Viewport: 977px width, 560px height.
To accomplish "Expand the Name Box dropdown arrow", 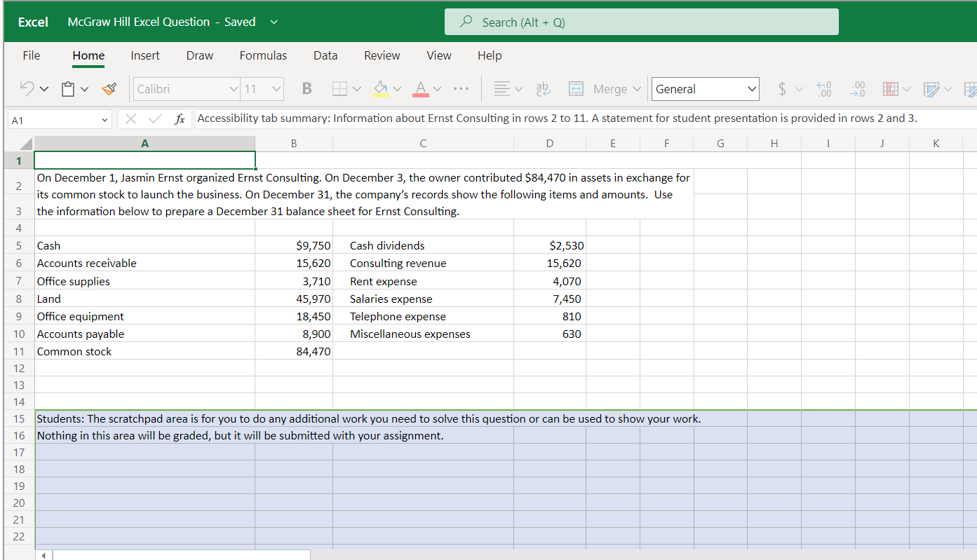I will click(105, 120).
